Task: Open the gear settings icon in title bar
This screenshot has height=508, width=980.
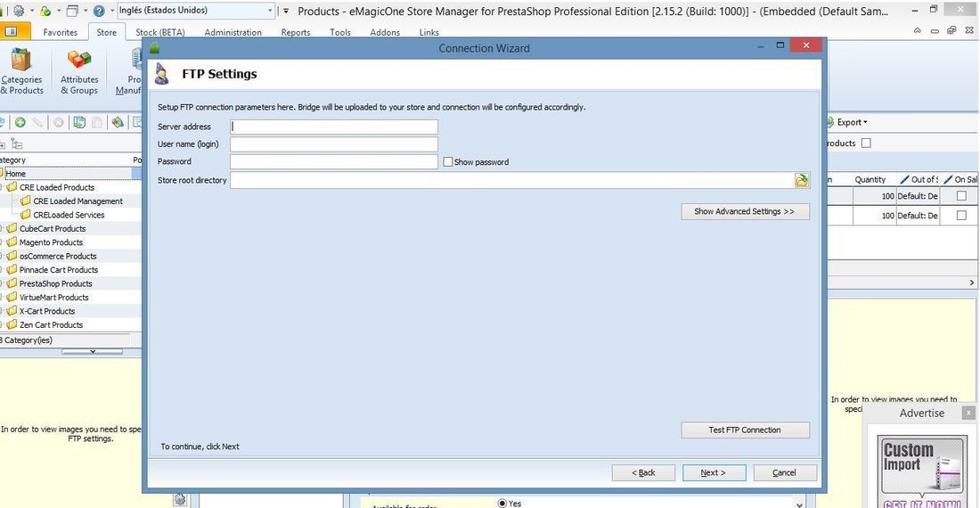Action: 19,11
